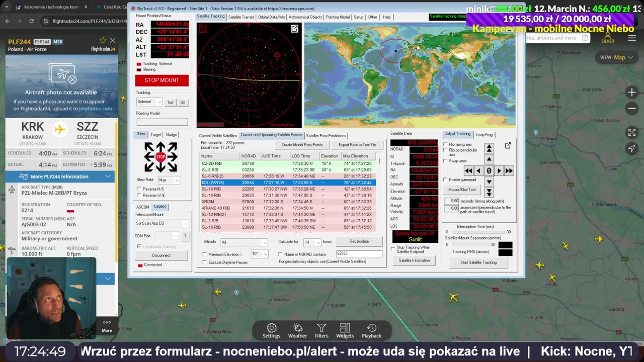Switch to the Orbital Data/Info tab
The height and width of the screenshot is (362, 644).
click(x=271, y=17)
